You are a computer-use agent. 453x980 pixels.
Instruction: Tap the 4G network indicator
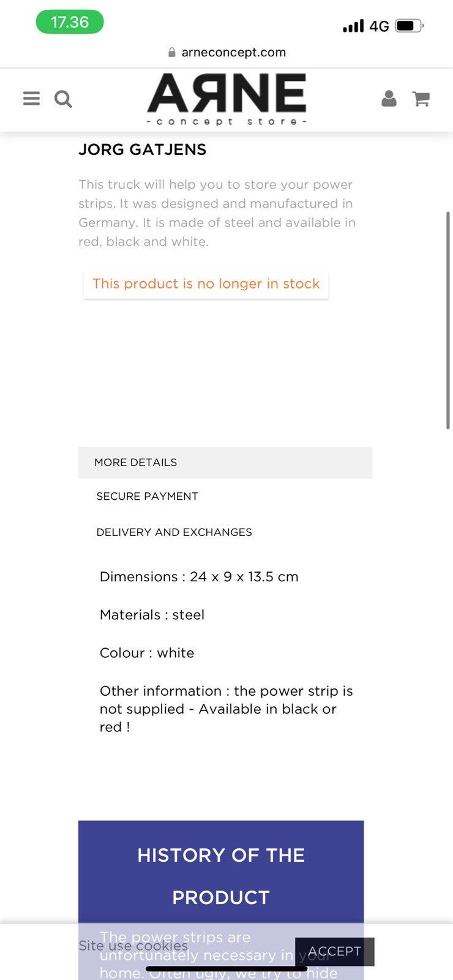pyautogui.click(x=380, y=26)
